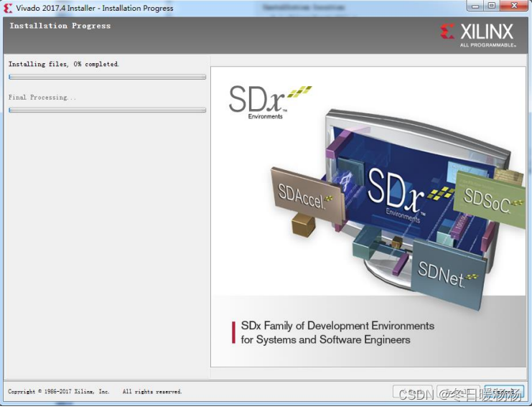532x409 pixels.
Task: Click the "Final Processing..." label
Action: coord(42,98)
